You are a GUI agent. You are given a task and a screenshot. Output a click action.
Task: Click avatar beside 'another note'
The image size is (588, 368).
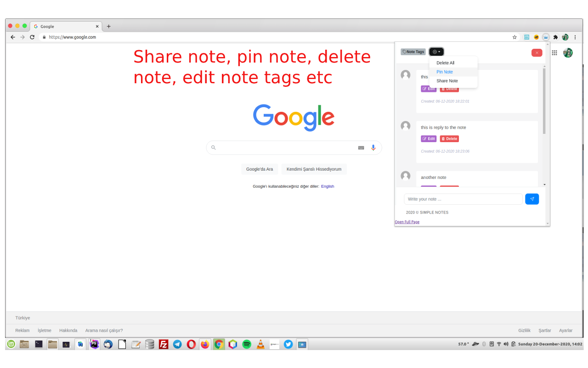click(x=406, y=176)
